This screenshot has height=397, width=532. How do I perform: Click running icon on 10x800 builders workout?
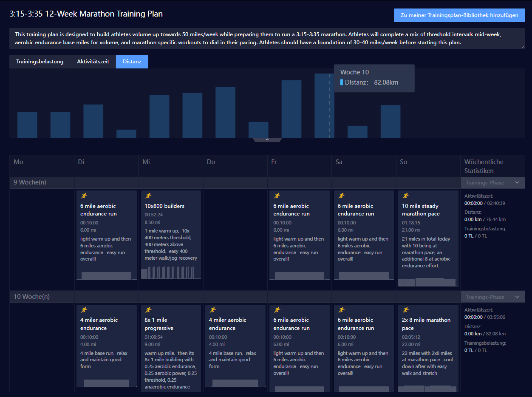pyautogui.click(x=148, y=196)
